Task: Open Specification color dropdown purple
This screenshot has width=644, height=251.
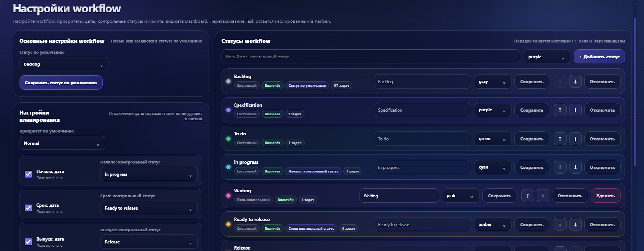Action: [x=493, y=110]
